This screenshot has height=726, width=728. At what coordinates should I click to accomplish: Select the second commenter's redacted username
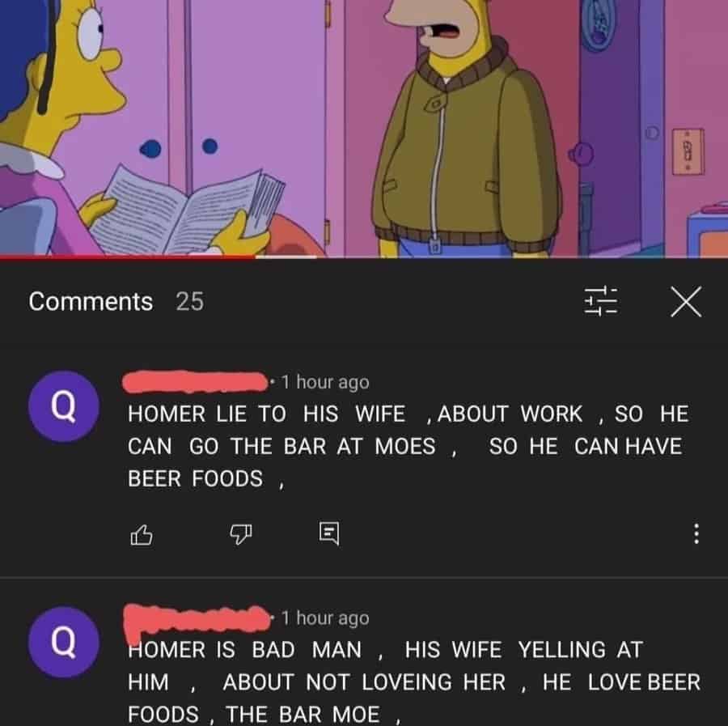(197, 620)
